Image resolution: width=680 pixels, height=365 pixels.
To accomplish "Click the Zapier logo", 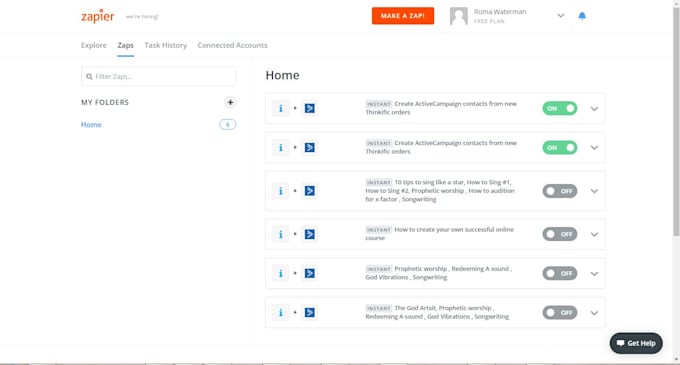I will [98, 16].
